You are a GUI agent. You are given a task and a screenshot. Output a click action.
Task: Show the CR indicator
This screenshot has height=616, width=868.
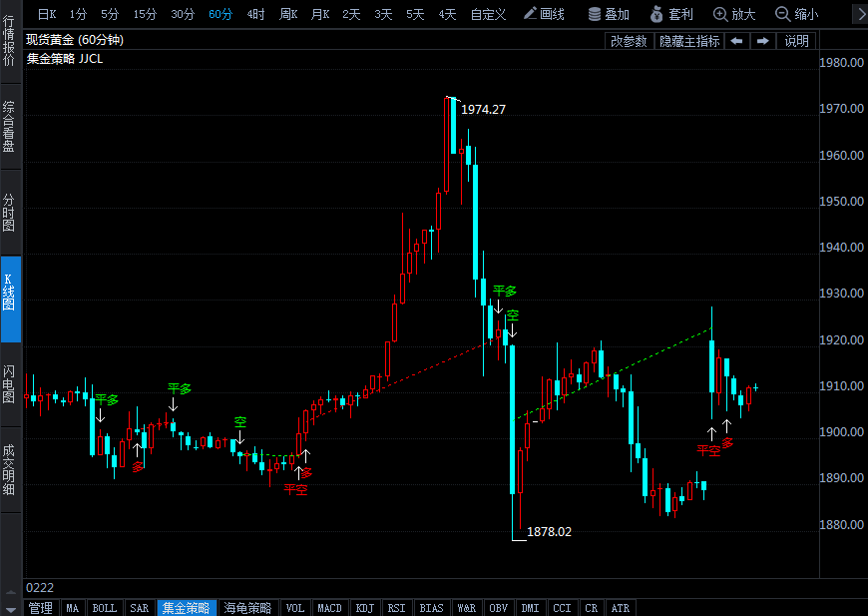[x=592, y=608]
